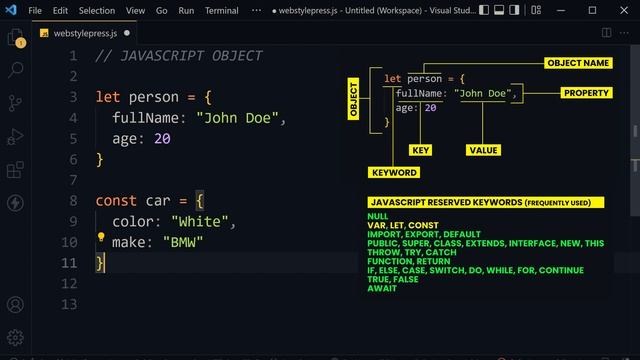The image size is (640, 360).
Task: Click line number 8 in the gutter
Action: point(73,200)
